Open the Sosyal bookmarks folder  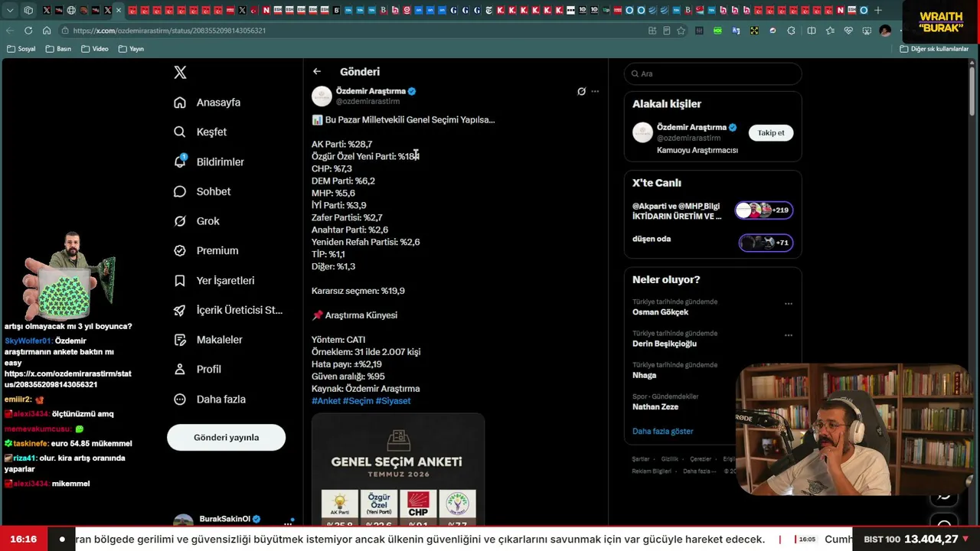tap(21, 49)
